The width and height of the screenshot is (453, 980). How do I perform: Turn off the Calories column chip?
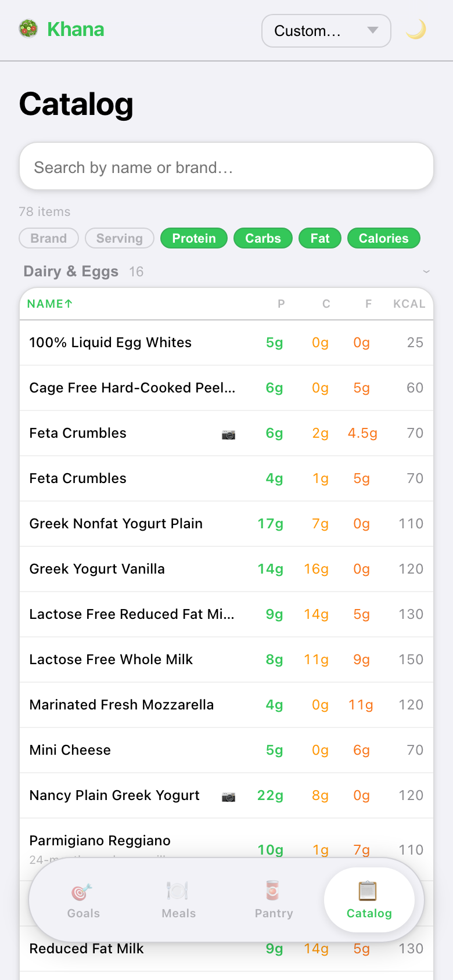(x=383, y=239)
